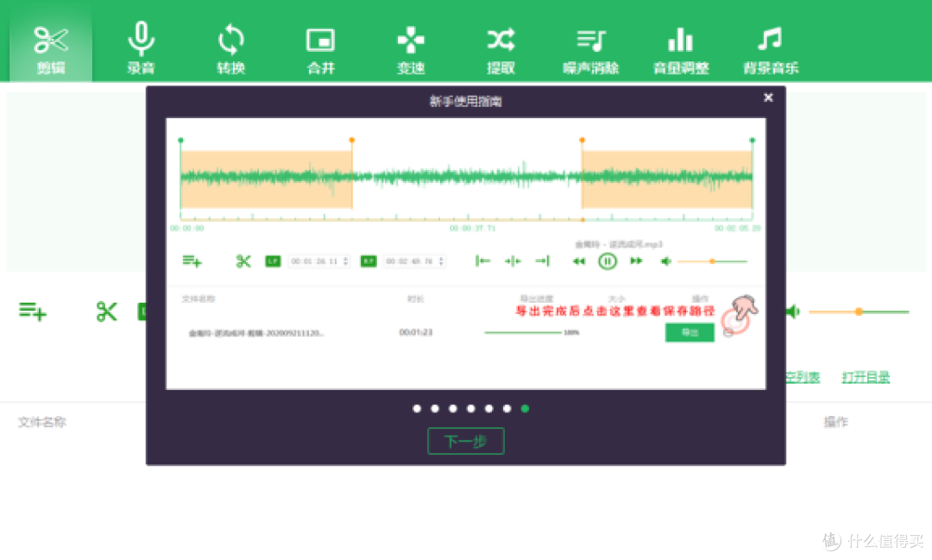Select the 背景音乐 background music tool
This screenshot has height=560, width=932.
click(x=771, y=49)
